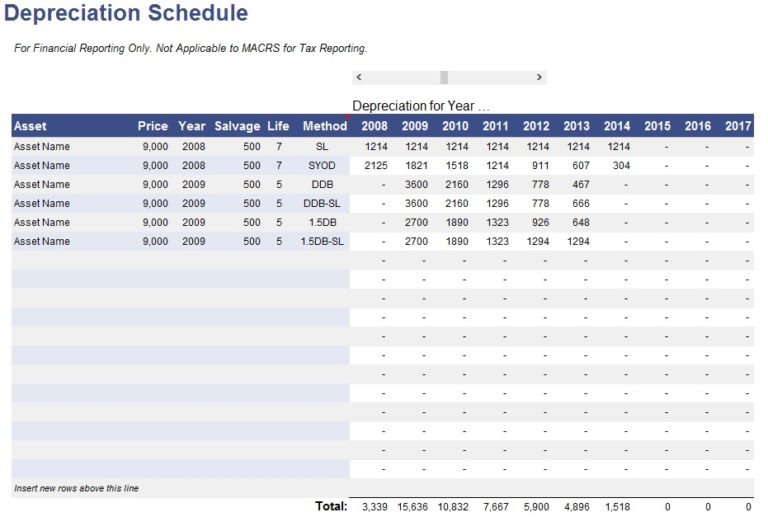Select the SL method cell
This screenshot has width=768, height=531.
[322, 146]
